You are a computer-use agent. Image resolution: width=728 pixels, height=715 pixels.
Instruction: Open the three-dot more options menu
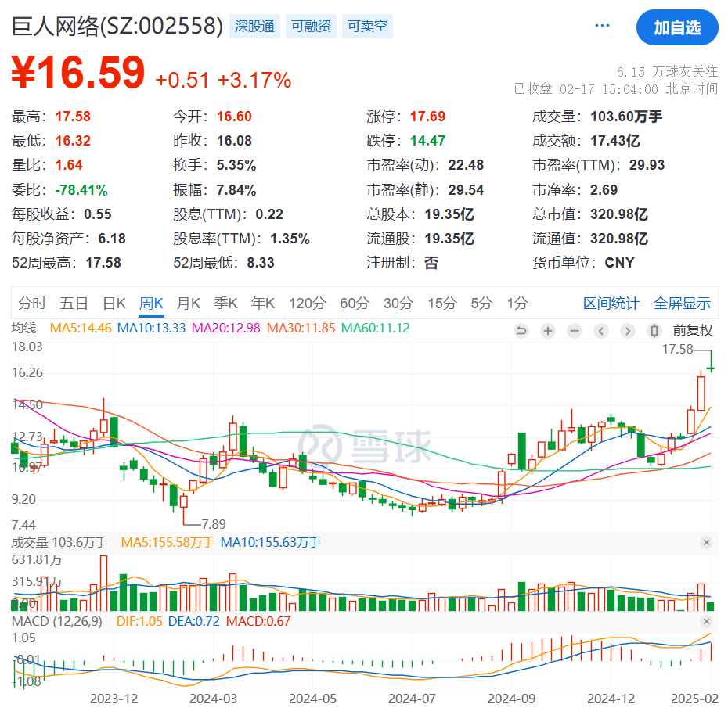[602, 26]
